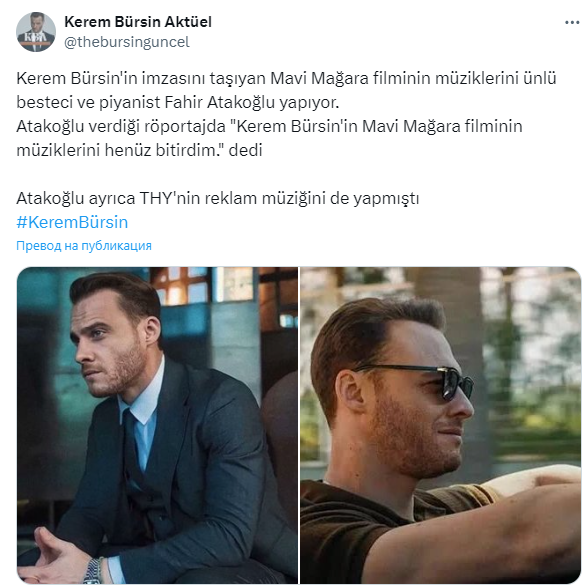
Task: Click the @thebursinguncel handle
Action: click(127, 42)
